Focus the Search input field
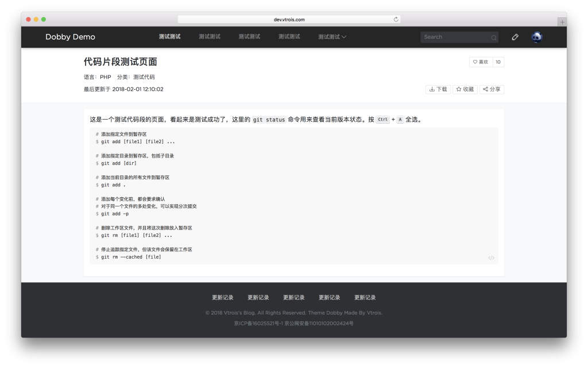The width and height of the screenshot is (588, 368). pyautogui.click(x=455, y=37)
